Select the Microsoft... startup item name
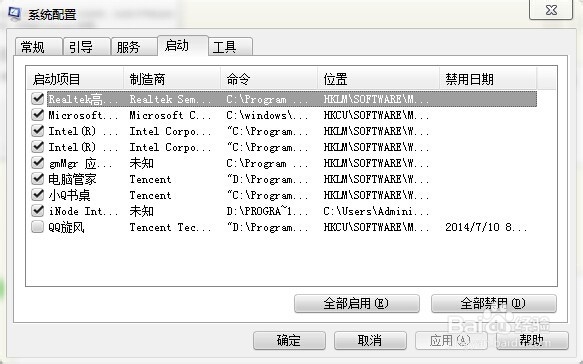 coord(83,115)
